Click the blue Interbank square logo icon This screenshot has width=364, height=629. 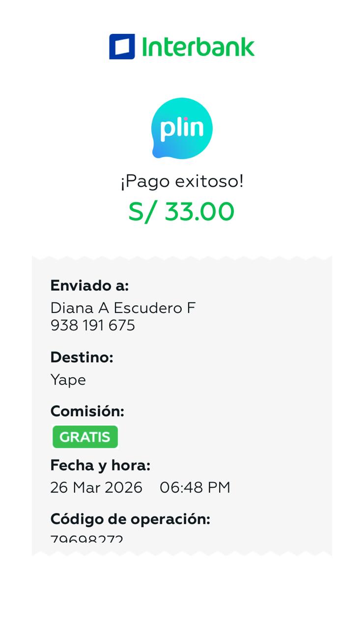click(x=122, y=47)
